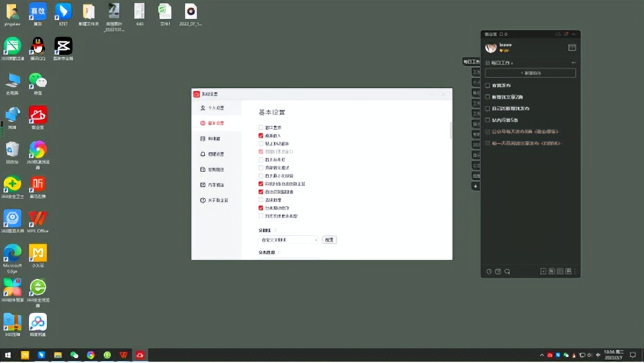644x363 pixels.
Task: Click the Microsoft Edge desktop icon
Action: pyautogui.click(x=12, y=254)
